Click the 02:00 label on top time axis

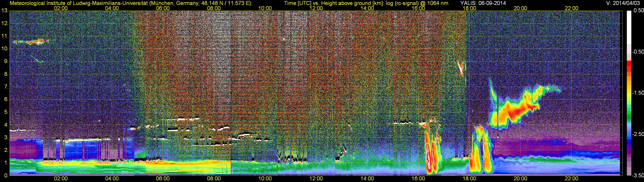coord(61,8)
